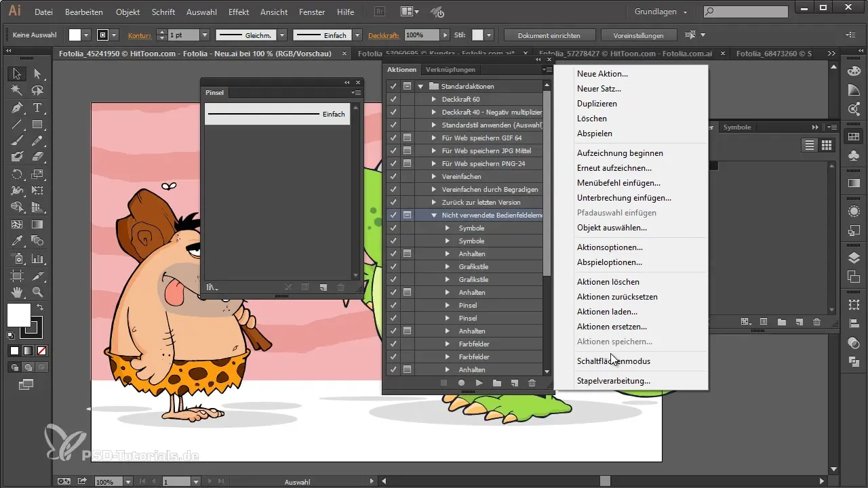Toggle dialog box for Für Web speichern GIF 64
Image resolution: width=868 pixels, height=488 pixels.
pyautogui.click(x=407, y=138)
